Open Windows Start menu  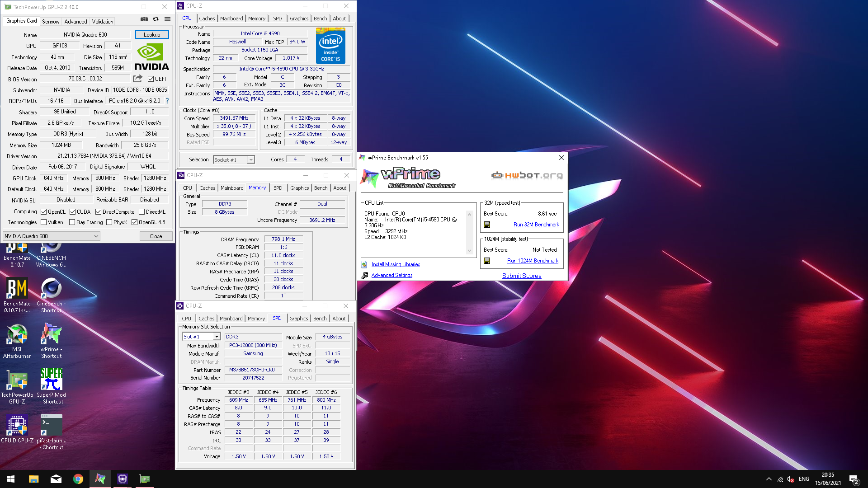click(11, 479)
